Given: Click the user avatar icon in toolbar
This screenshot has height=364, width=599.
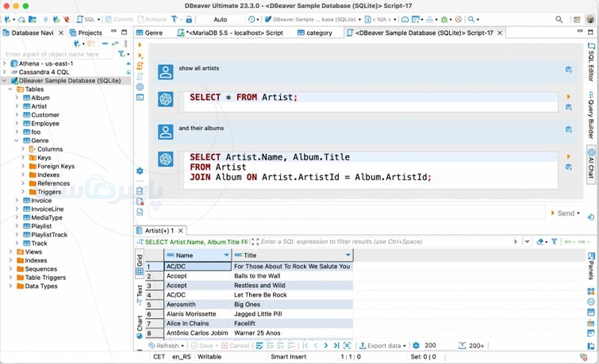Looking at the screenshot, I should coord(590,19).
